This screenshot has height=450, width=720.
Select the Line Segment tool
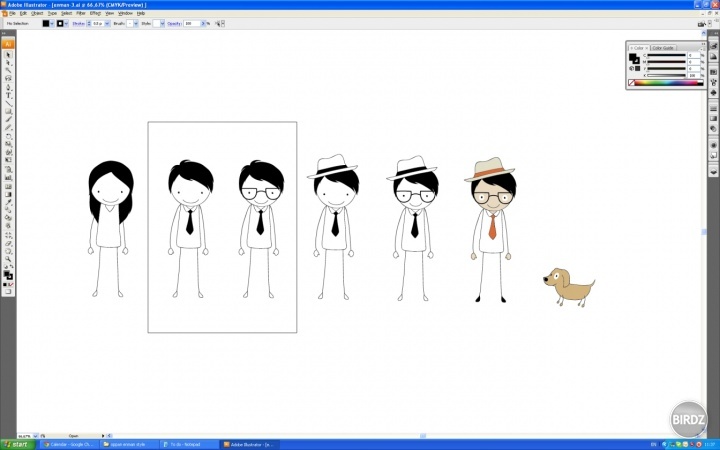[x=8, y=103]
